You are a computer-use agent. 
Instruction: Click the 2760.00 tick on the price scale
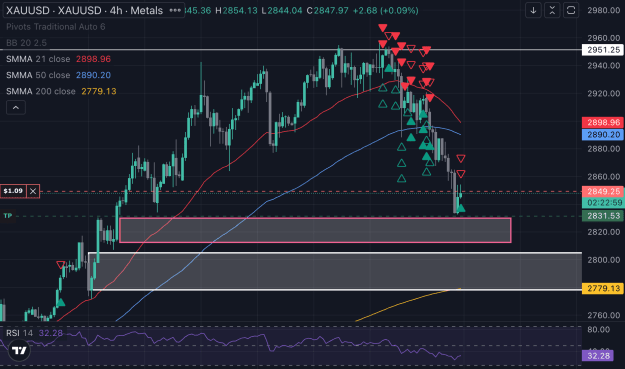tap(603, 315)
